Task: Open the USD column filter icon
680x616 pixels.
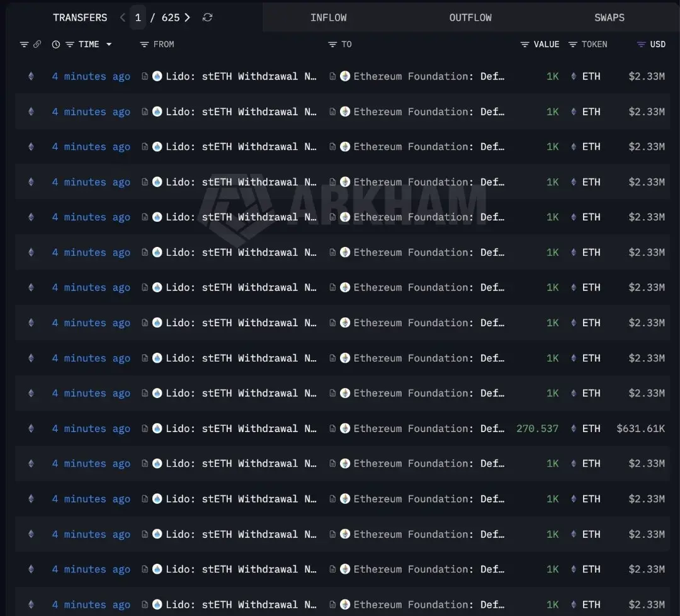Action: point(641,44)
